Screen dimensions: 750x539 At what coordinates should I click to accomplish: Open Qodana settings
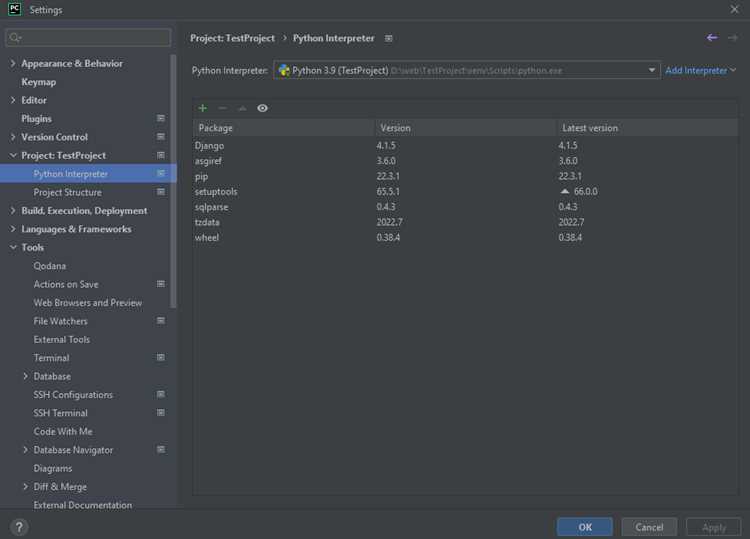(50, 266)
